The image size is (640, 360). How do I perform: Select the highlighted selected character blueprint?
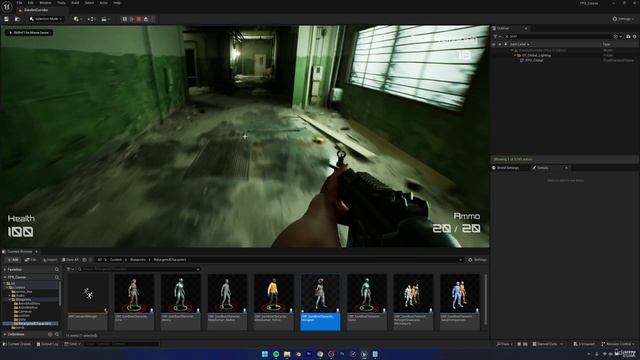click(320, 302)
